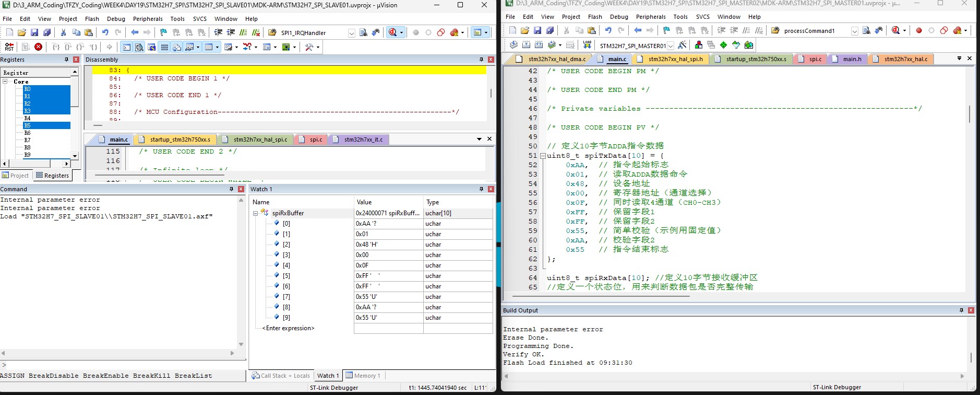This screenshot has height=395, width=980.
Task: Stop debug execution with the red X icon
Action: coord(38,47)
